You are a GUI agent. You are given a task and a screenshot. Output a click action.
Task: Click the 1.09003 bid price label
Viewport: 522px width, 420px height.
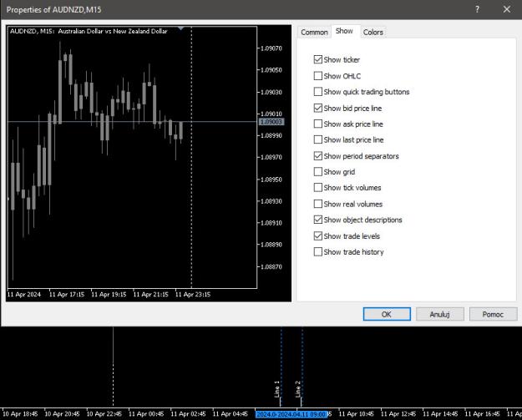point(271,122)
